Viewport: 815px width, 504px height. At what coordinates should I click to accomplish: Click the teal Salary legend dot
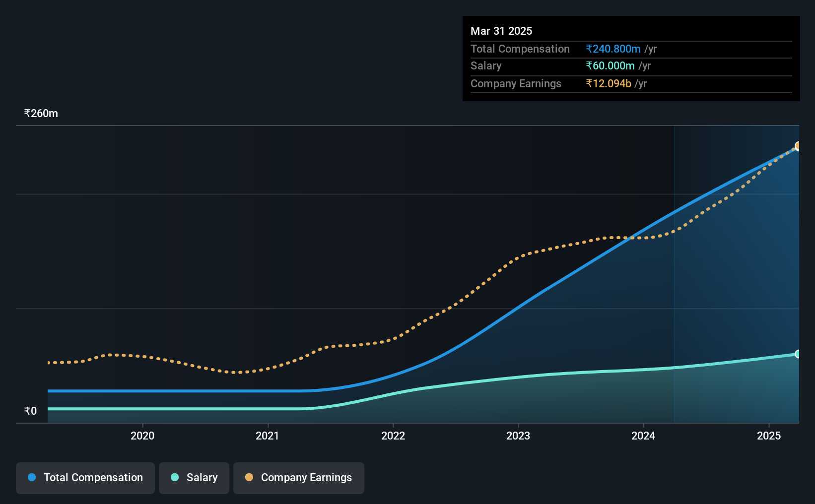175,477
